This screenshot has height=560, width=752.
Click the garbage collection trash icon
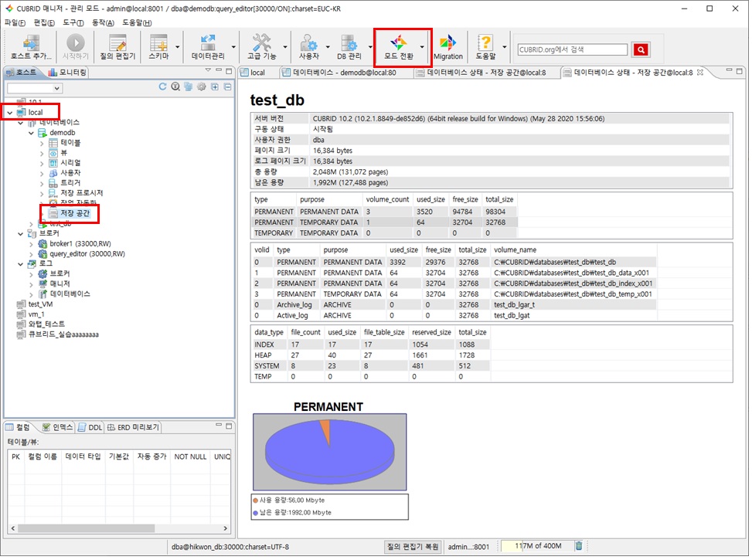coord(579,545)
